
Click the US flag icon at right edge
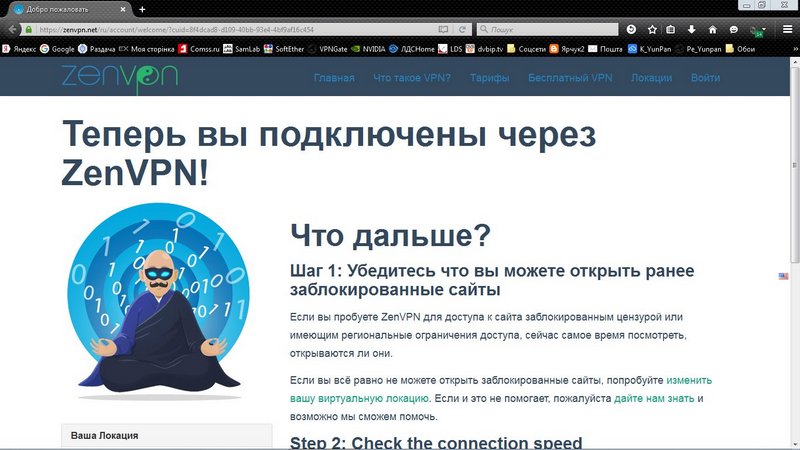click(x=783, y=276)
